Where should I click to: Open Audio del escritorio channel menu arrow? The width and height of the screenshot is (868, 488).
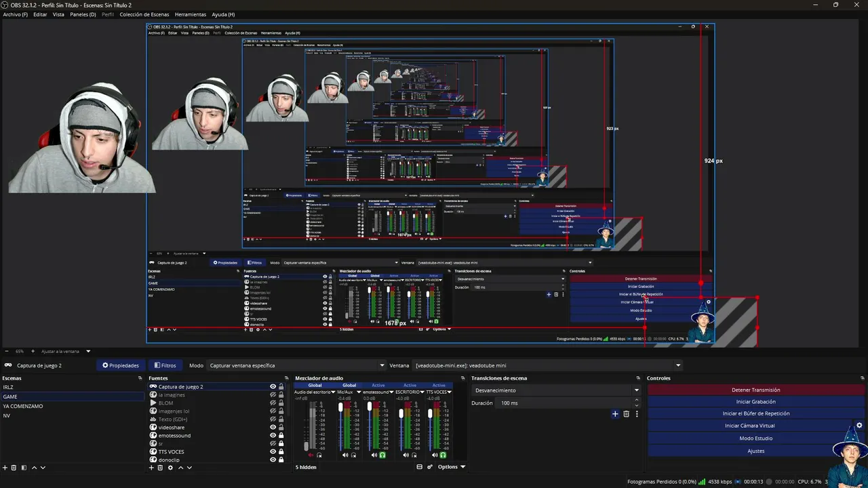coord(333,392)
